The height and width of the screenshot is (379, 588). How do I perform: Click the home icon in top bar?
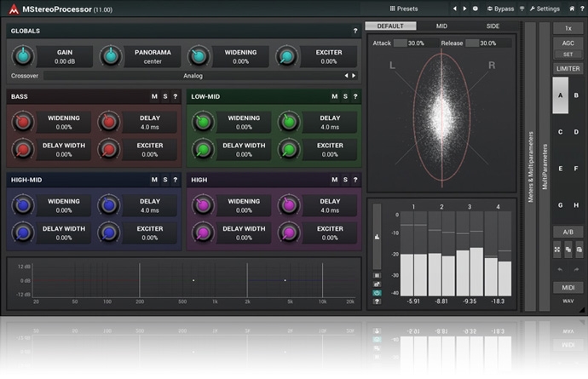click(572, 9)
